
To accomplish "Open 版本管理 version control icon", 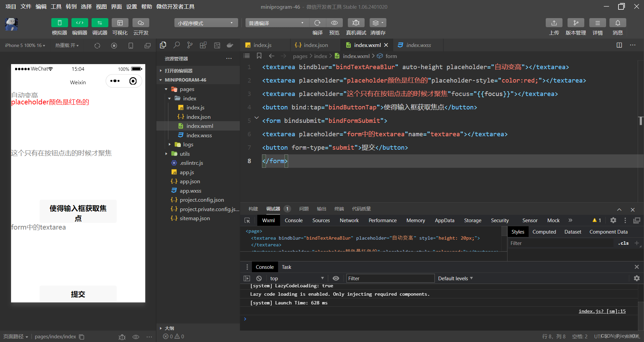I will coord(576,23).
